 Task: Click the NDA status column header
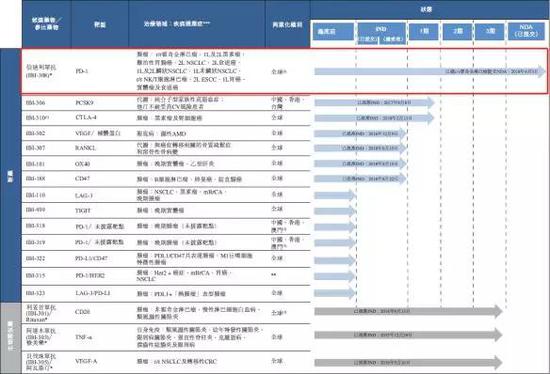(x=526, y=31)
